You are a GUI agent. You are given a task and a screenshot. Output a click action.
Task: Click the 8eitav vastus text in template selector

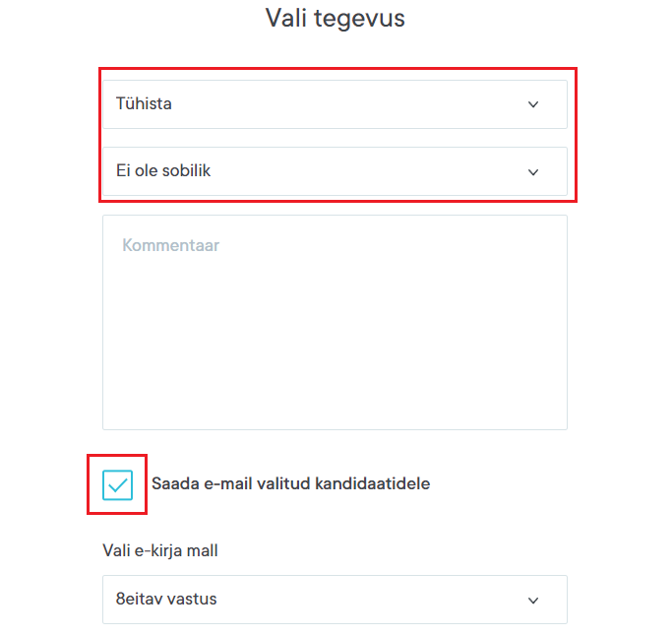point(166,599)
